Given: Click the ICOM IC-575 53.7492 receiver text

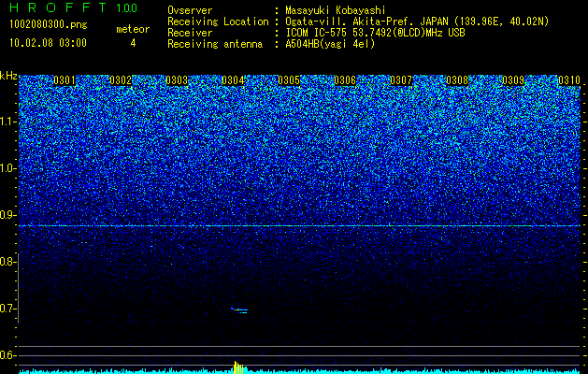Looking at the screenshot, I should point(375,33).
